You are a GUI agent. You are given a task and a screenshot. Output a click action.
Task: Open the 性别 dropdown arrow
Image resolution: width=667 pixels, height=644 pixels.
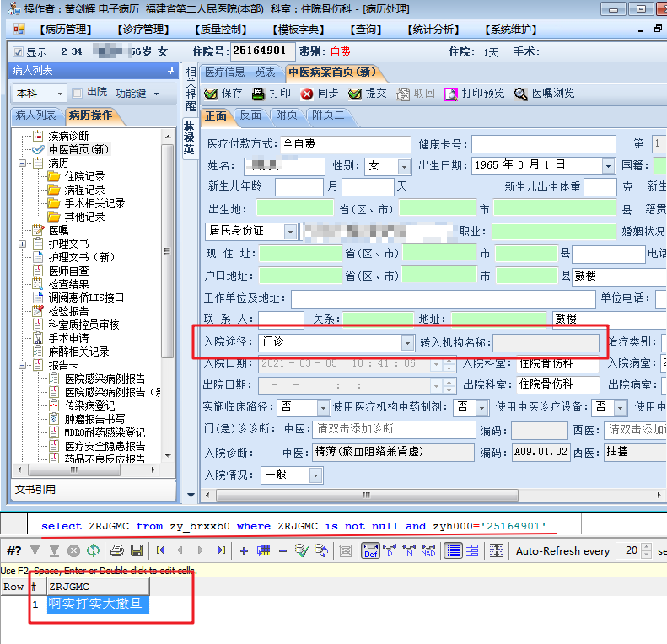click(x=404, y=166)
